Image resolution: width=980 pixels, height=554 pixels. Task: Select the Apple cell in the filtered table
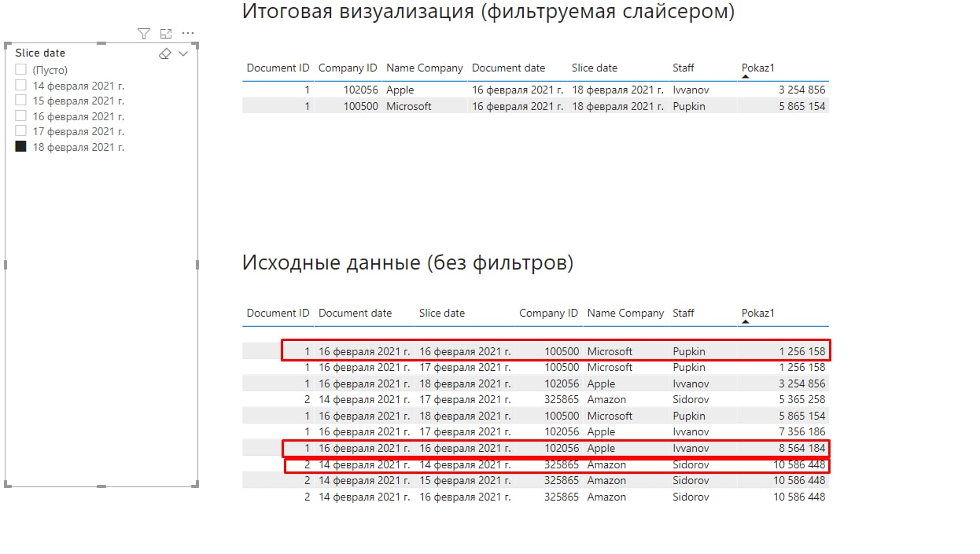pyautogui.click(x=400, y=90)
